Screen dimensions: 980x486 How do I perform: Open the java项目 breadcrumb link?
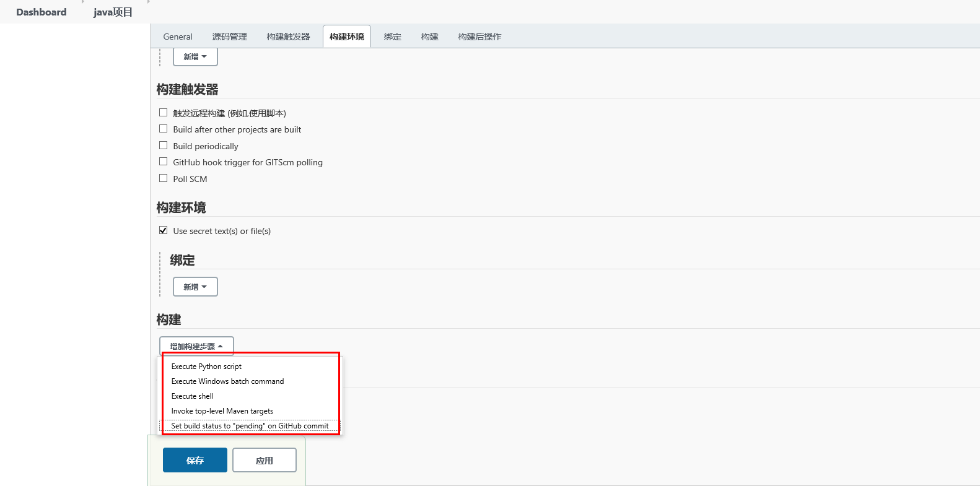pyautogui.click(x=113, y=12)
